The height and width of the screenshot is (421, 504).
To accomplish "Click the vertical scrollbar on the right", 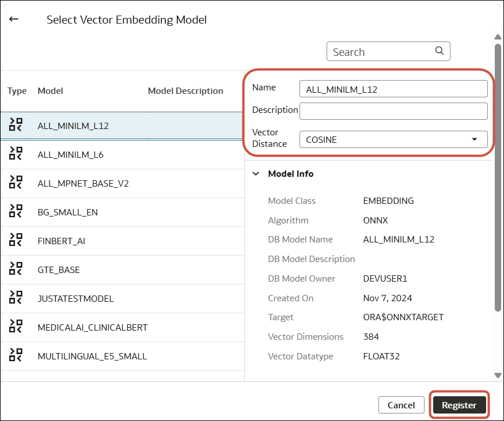I will (497, 173).
